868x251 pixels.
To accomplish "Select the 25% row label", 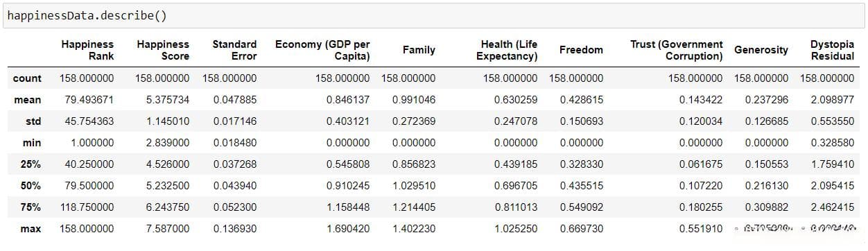I will 31,164.
